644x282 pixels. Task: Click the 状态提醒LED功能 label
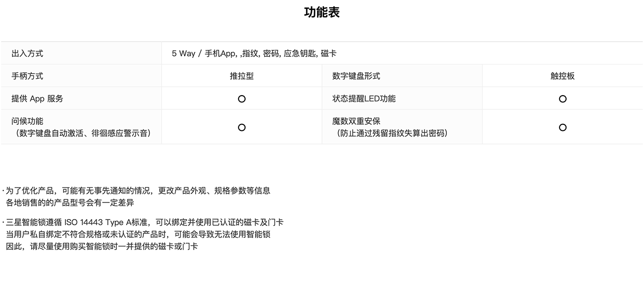(364, 99)
